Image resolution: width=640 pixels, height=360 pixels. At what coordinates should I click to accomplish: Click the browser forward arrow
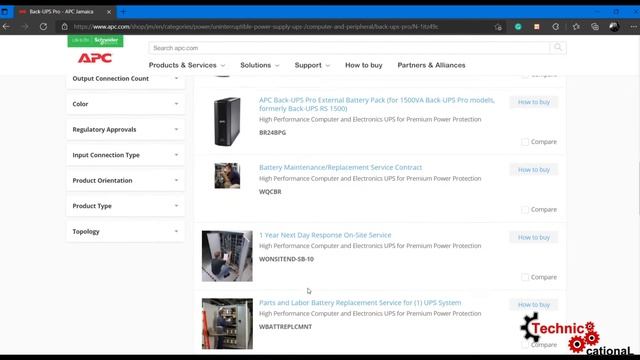point(25,27)
